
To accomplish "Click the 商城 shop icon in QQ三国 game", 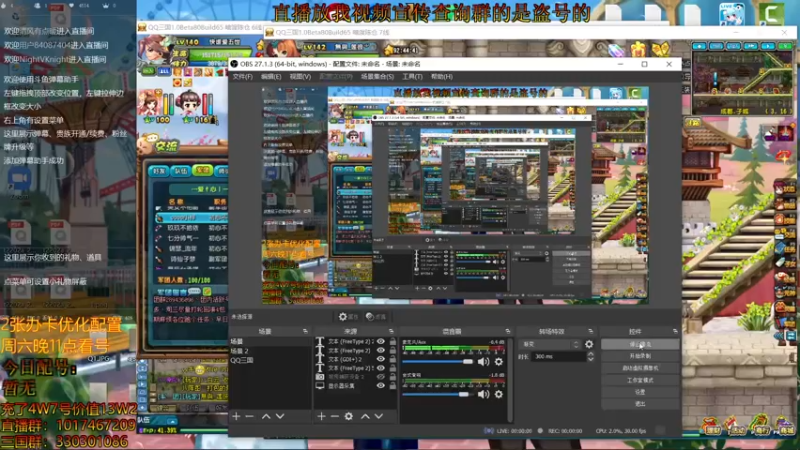I will point(785,426).
